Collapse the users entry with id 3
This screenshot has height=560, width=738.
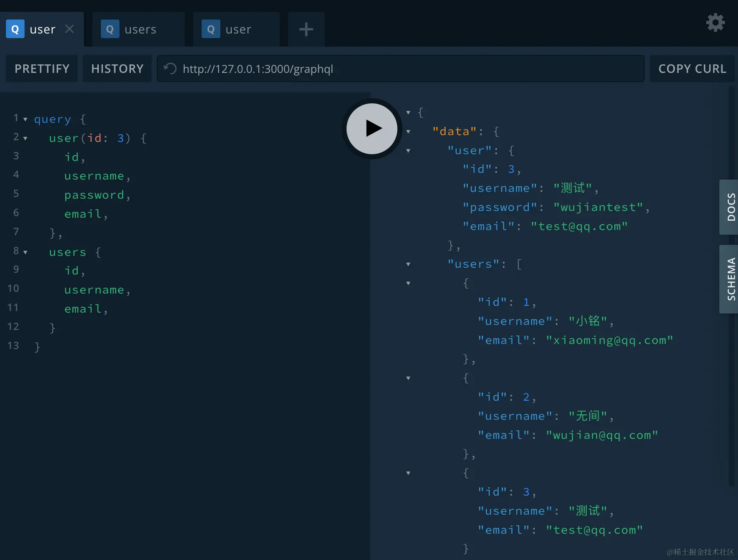click(x=408, y=473)
